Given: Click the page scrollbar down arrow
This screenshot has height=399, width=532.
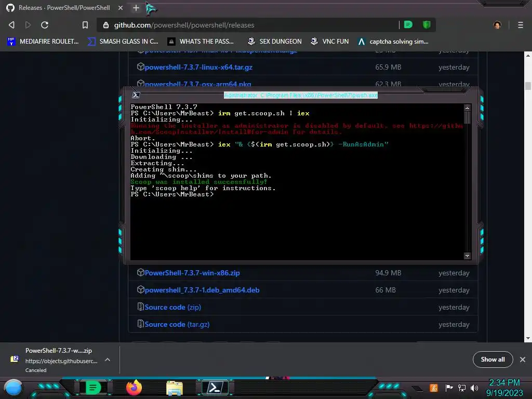Looking at the screenshot, I should click(528, 338).
